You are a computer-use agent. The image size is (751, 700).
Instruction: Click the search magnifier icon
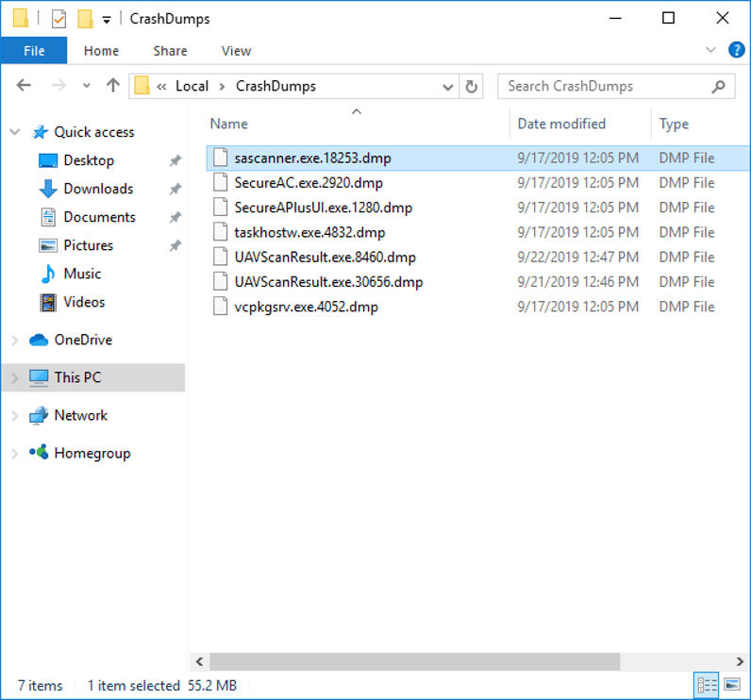718,87
